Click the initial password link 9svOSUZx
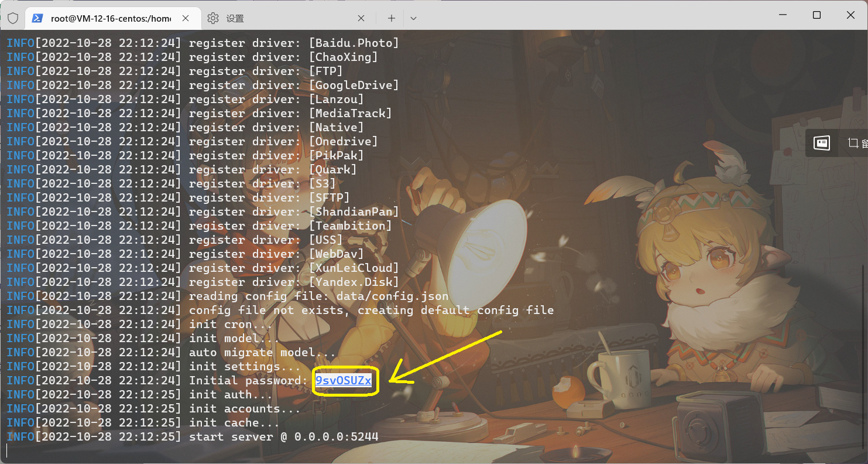868x464 pixels. (344, 381)
